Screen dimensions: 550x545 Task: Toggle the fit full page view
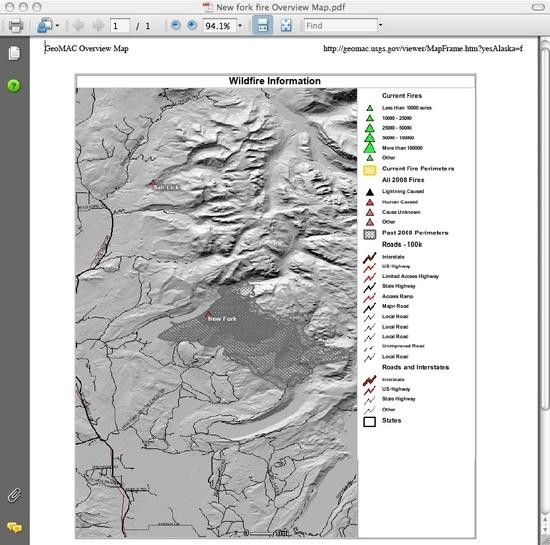286,26
